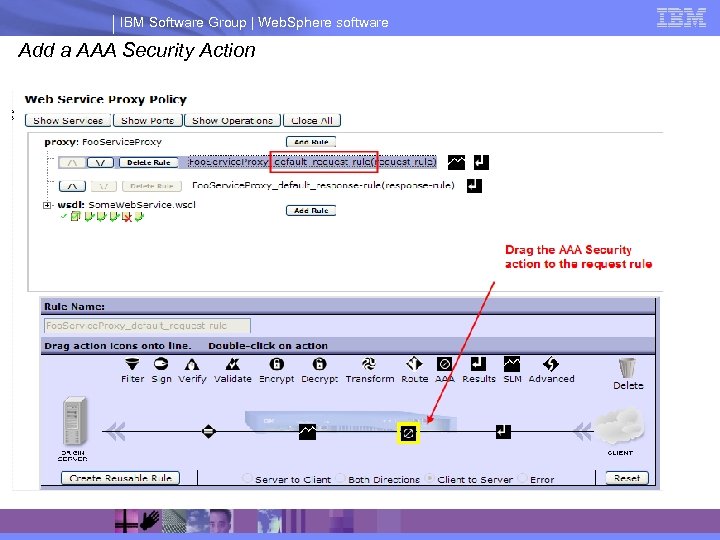Viewport: 720px width, 540px height.
Task: Click Add Rule next to SomeWebService.wsdl
Action: click(x=311, y=210)
